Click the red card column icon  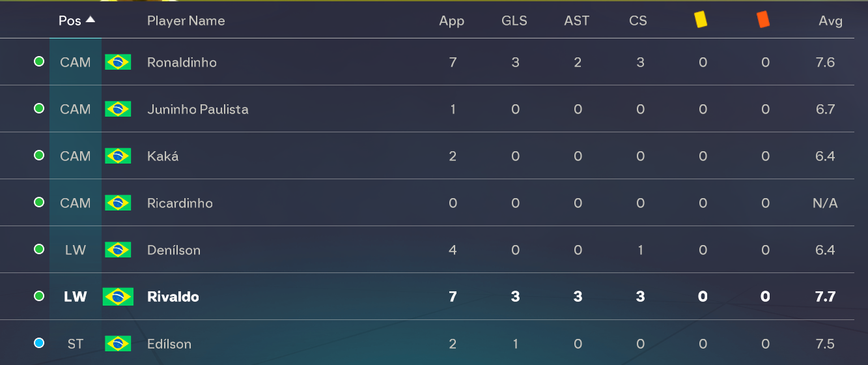(763, 20)
